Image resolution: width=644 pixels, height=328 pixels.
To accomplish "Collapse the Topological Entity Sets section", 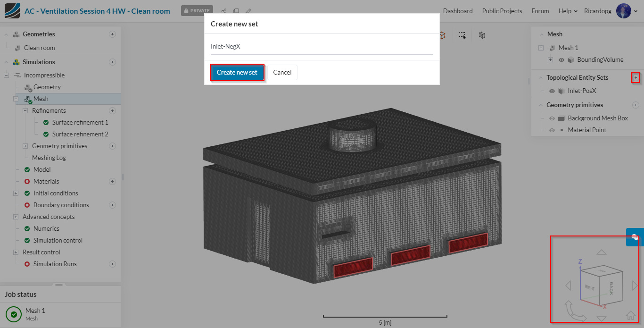I will tap(540, 77).
